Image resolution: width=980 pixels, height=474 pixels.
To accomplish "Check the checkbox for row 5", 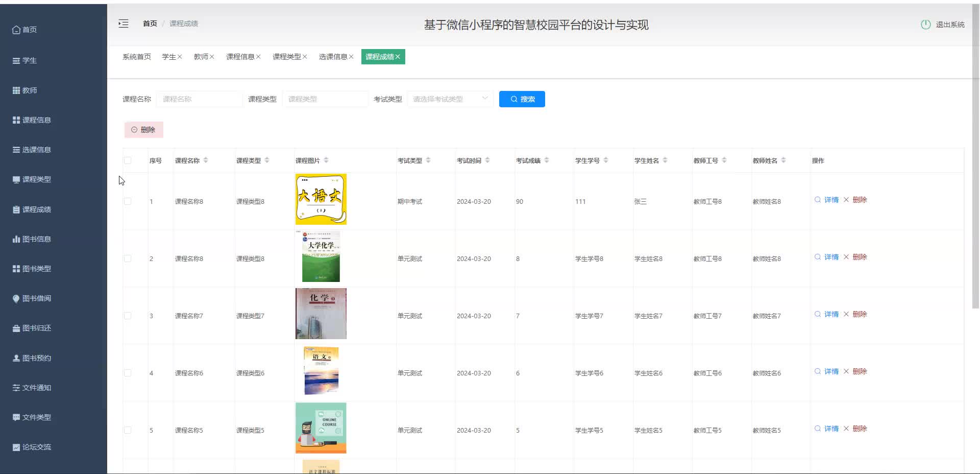I will click(x=128, y=430).
